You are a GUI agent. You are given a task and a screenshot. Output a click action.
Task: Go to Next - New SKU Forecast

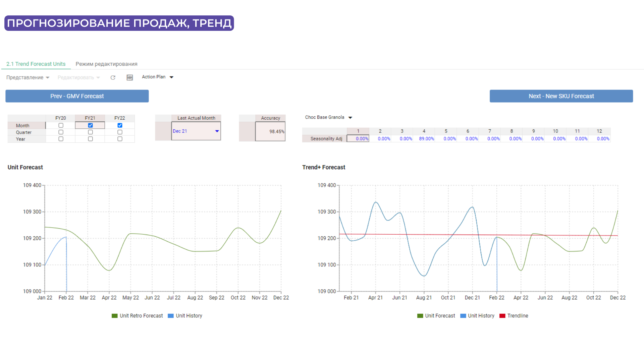pyautogui.click(x=561, y=96)
